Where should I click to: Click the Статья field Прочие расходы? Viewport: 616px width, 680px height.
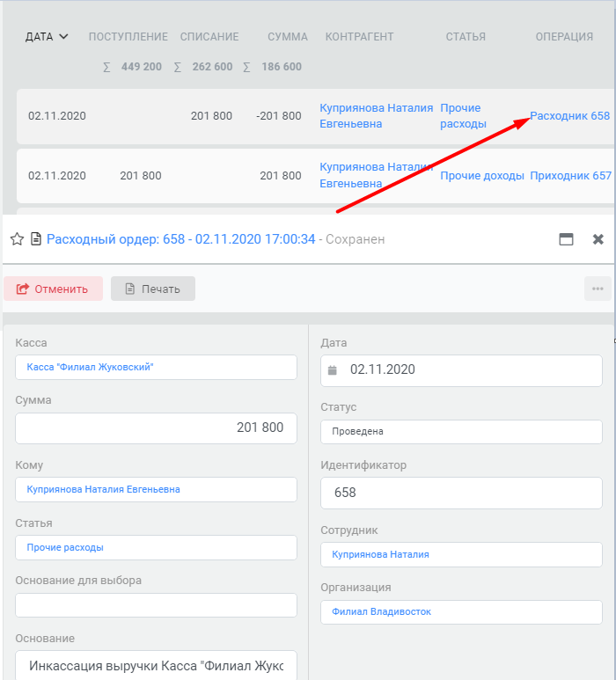point(156,548)
